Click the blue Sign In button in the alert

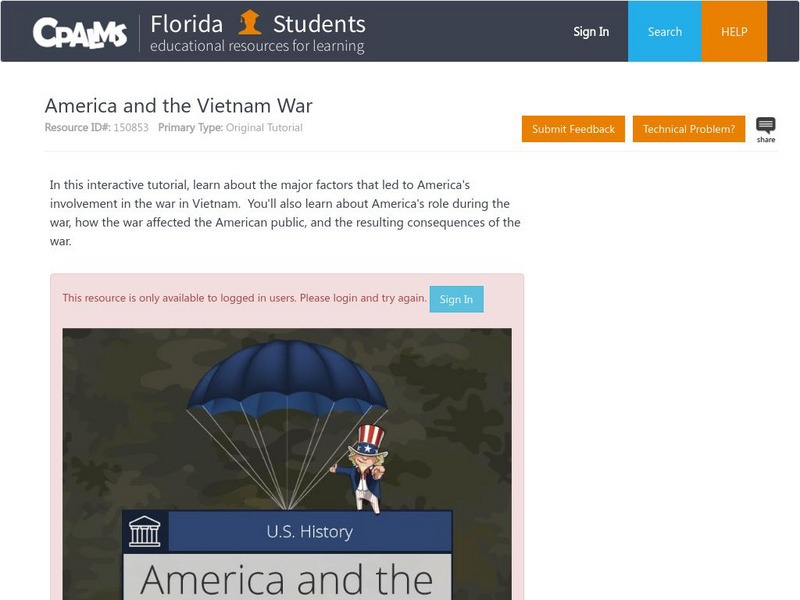pos(456,299)
